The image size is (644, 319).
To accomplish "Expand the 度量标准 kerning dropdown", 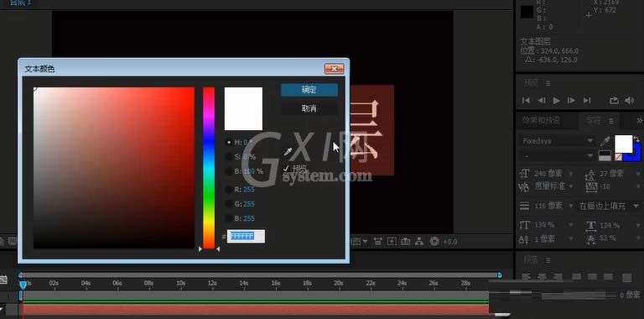I will tap(570, 186).
